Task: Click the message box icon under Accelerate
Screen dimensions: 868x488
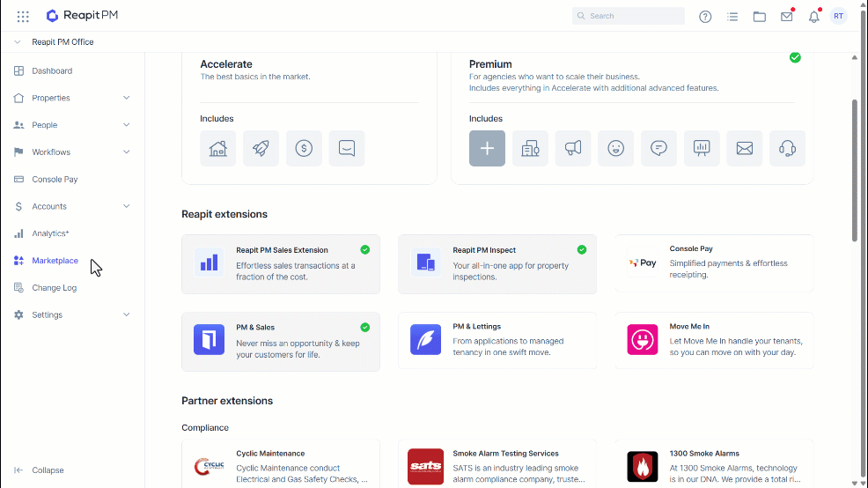Action: click(x=347, y=149)
